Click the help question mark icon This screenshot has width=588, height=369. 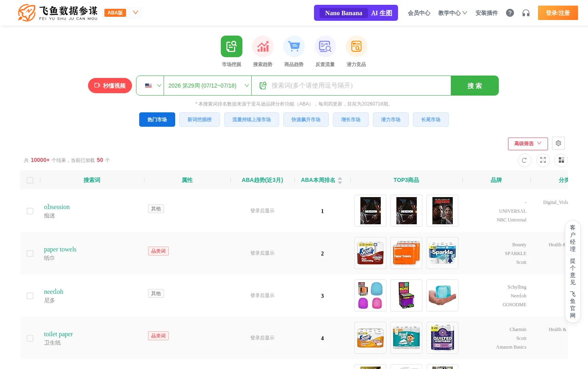coord(510,13)
